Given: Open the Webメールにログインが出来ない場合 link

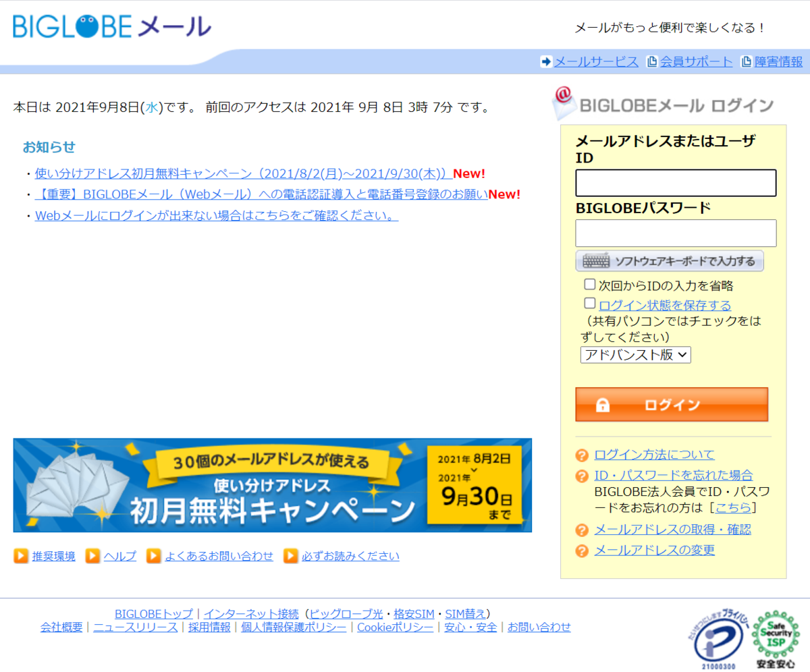Looking at the screenshot, I should 216,216.
